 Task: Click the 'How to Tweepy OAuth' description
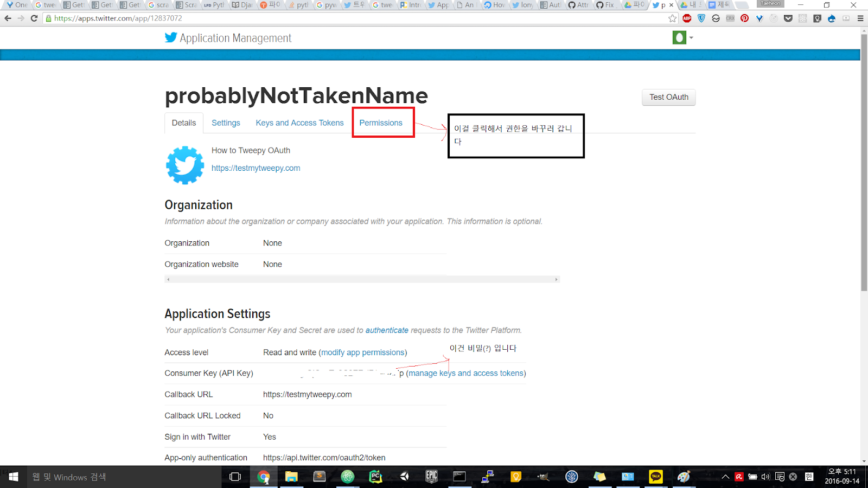point(251,150)
